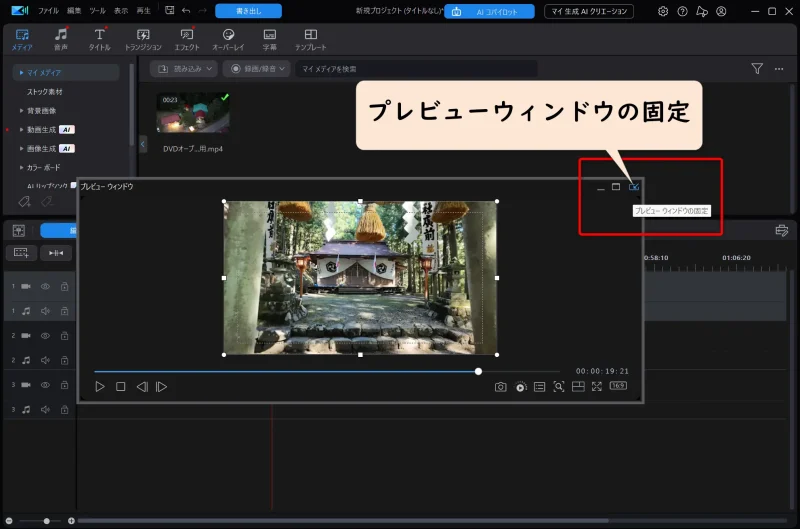Select ストック素材 in the media tree

point(45,92)
